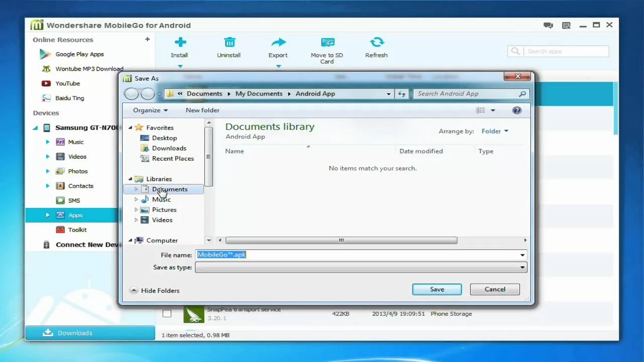This screenshot has height=362, width=644.
Task: Select Music under the Samsung device
Action: coord(76,142)
